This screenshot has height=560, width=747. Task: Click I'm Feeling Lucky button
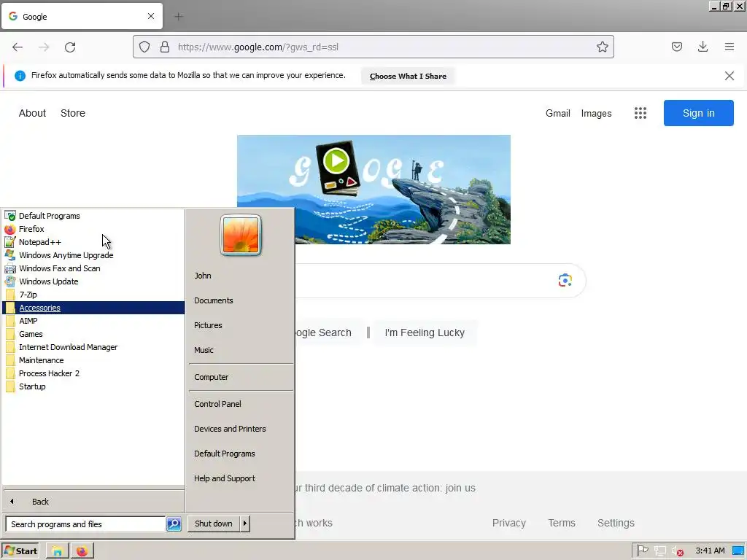pos(425,332)
